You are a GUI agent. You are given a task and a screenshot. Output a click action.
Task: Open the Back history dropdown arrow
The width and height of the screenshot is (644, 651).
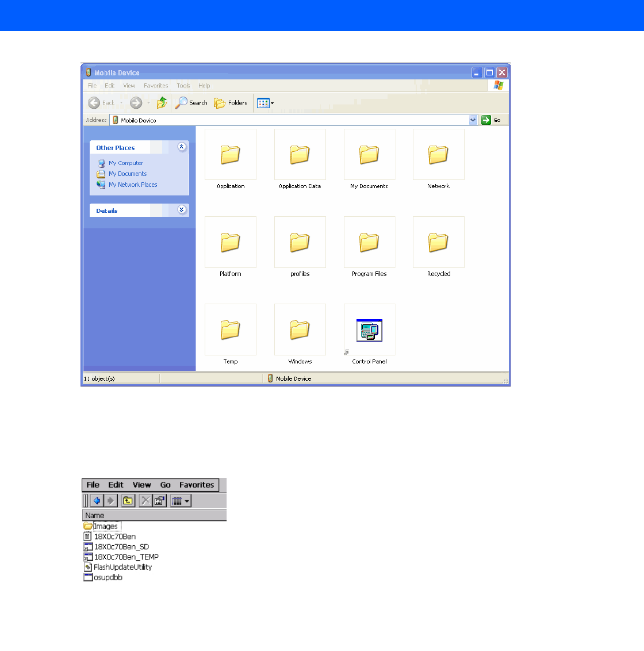121,103
